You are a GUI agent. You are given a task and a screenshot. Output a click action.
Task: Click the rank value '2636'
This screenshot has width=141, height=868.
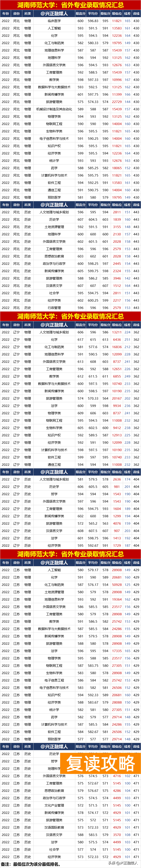click(x=117, y=479)
